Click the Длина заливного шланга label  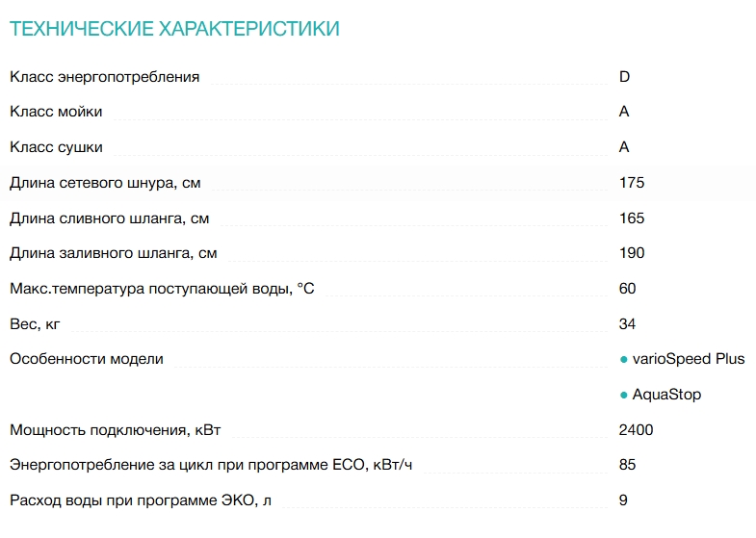pyautogui.click(x=113, y=253)
